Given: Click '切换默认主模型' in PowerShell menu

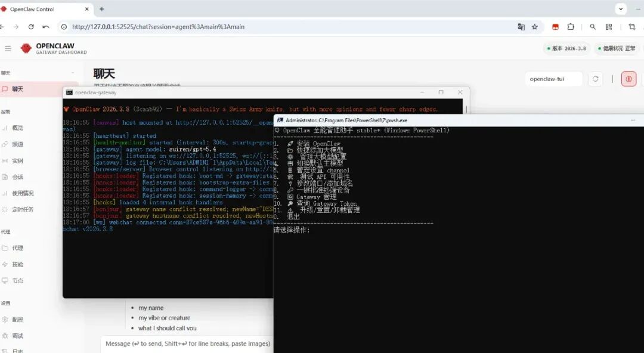Looking at the screenshot, I should [x=320, y=163].
